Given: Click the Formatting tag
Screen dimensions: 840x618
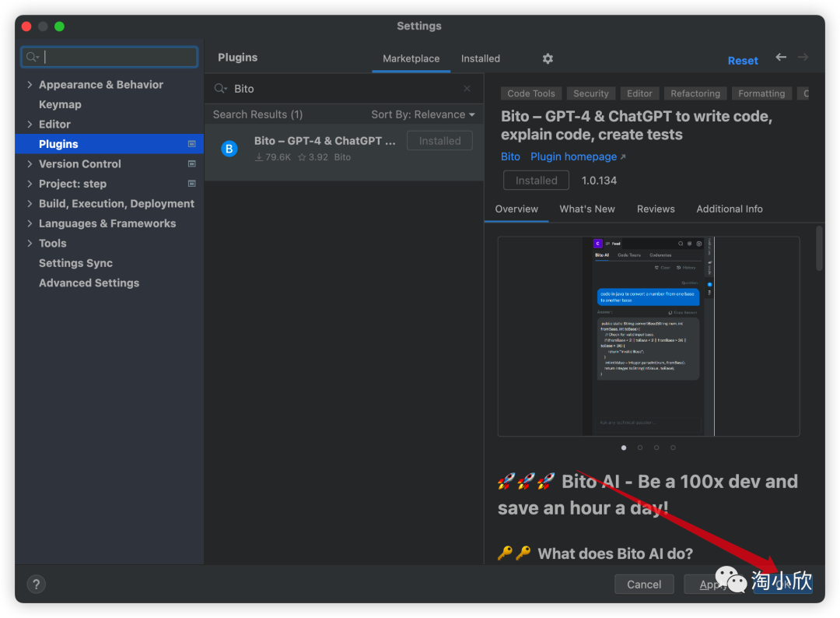Looking at the screenshot, I should tap(761, 93).
